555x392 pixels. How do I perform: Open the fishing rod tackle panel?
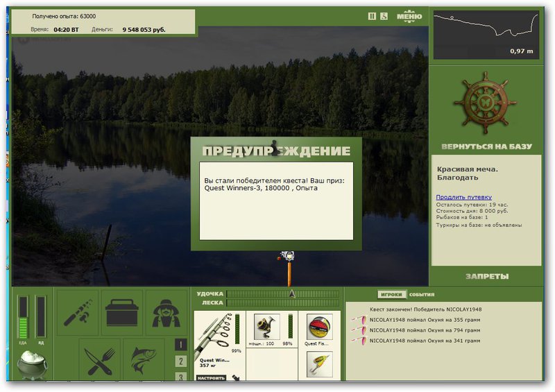click(x=78, y=313)
